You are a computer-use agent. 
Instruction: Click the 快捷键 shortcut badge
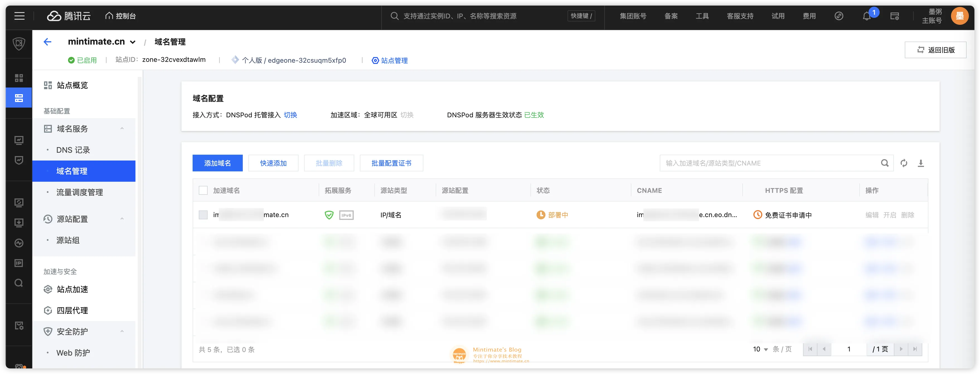pos(581,16)
